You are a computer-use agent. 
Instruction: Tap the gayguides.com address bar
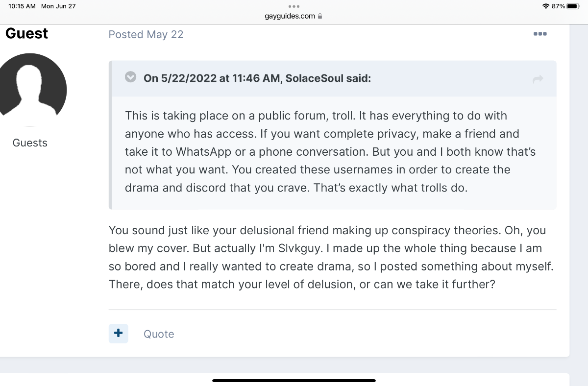click(294, 16)
